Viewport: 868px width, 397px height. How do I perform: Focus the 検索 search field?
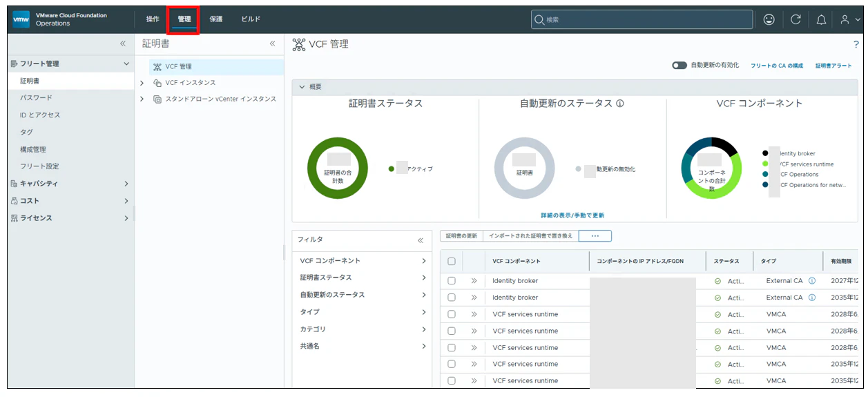(642, 19)
